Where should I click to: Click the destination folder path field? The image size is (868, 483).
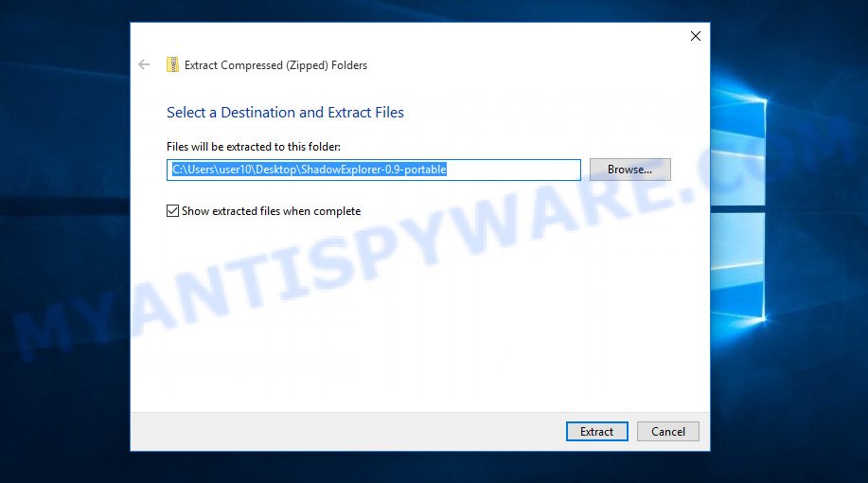point(374,170)
